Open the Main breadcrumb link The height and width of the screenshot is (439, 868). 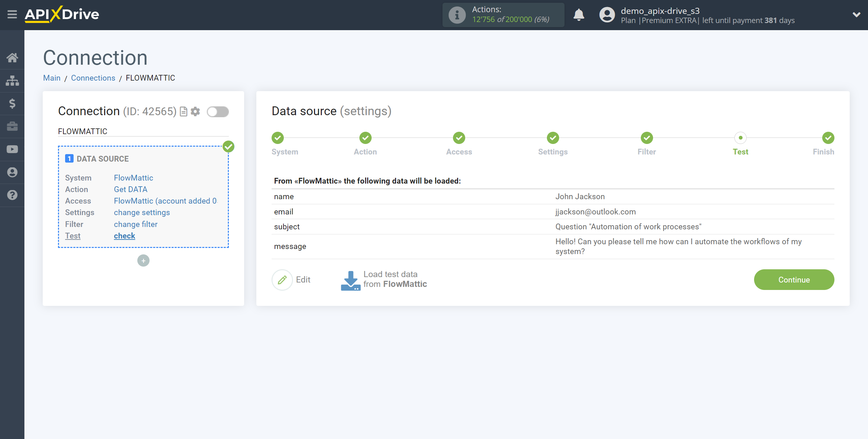pos(52,78)
